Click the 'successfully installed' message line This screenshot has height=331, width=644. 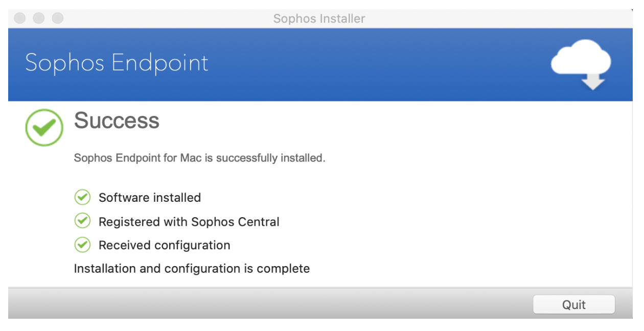click(200, 158)
